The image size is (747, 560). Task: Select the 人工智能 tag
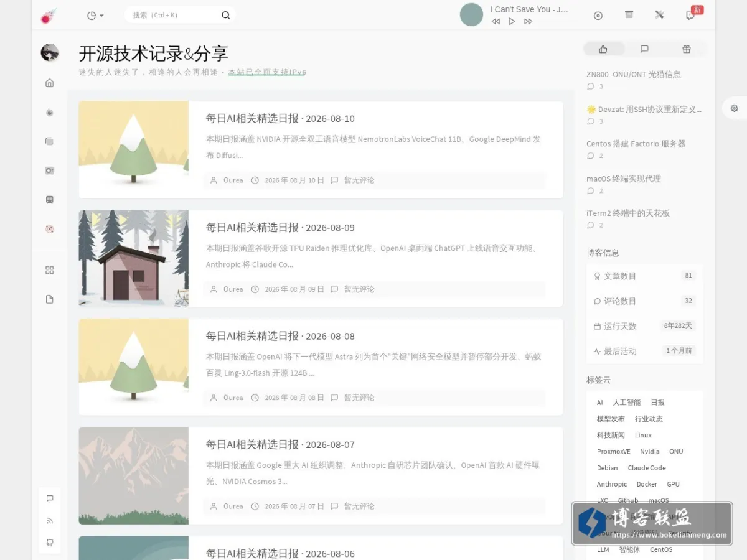(627, 403)
